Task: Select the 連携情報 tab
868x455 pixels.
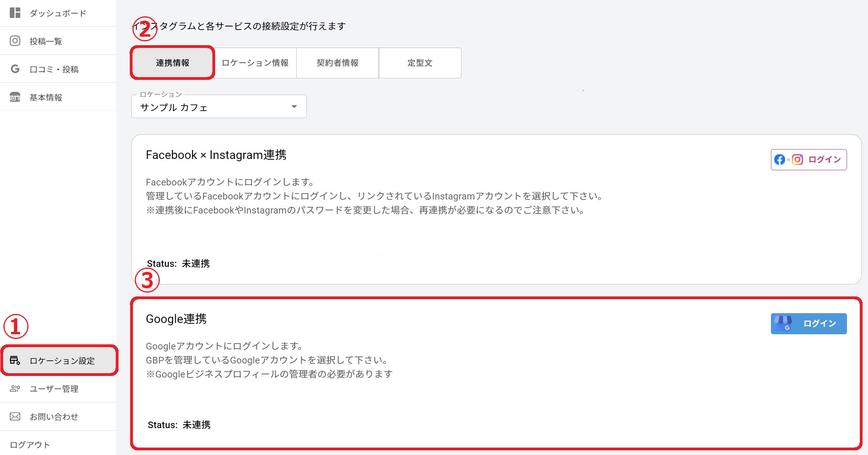Action: click(x=172, y=63)
